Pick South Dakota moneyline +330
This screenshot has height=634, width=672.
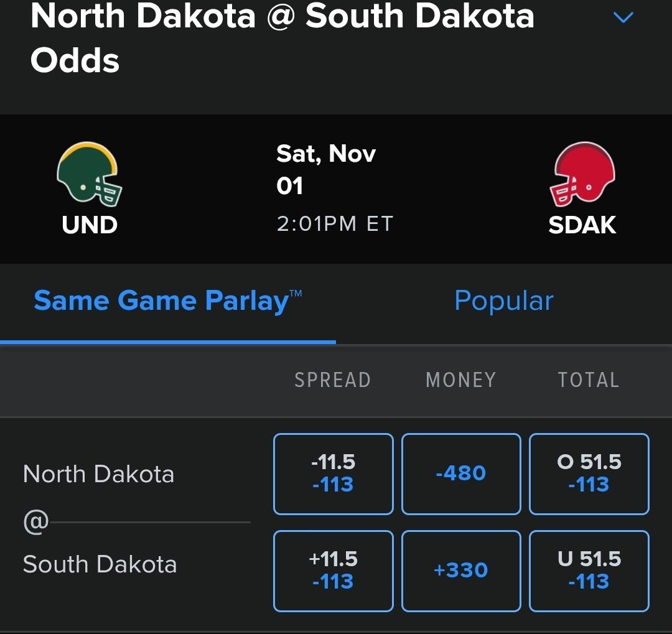pyautogui.click(x=460, y=571)
